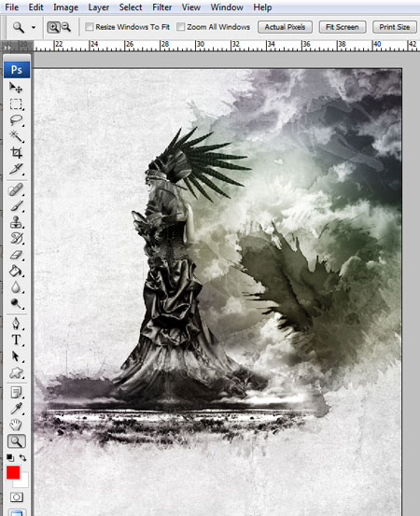Image resolution: width=420 pixels, height=516 pixels.
Task: Select the Magic Wand tool
Action: [x=16, y=136]
